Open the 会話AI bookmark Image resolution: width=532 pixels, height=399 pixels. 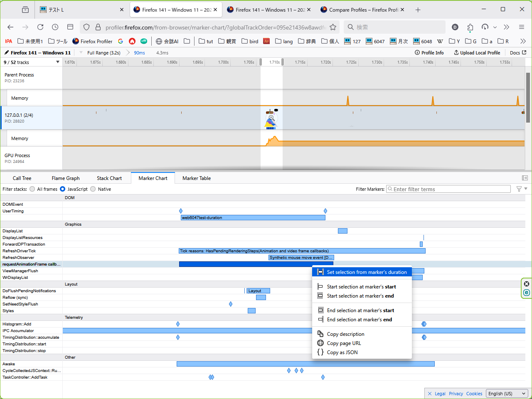coord(167,41)
